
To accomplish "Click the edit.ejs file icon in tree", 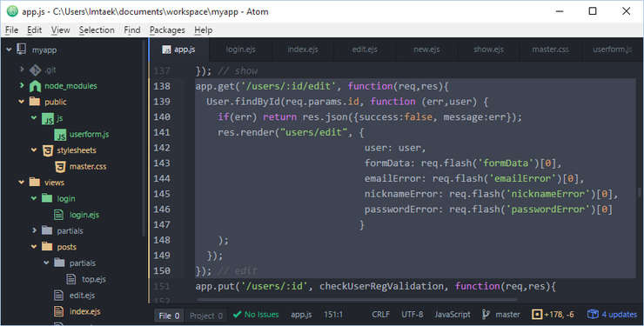I will click(x=58, y=296).
